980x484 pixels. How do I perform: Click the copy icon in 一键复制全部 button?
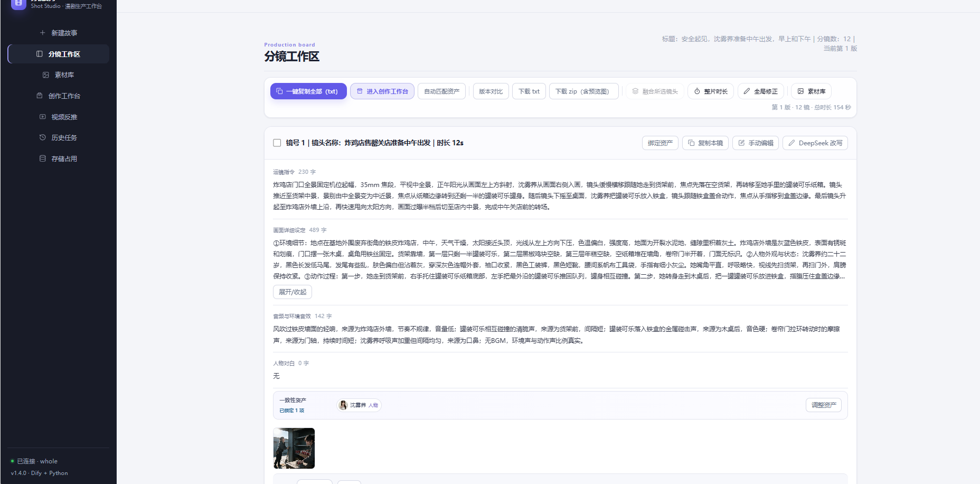280,91
